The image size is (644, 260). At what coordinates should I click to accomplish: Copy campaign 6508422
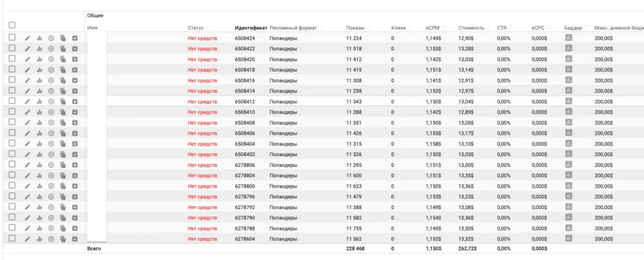(63, 48)
